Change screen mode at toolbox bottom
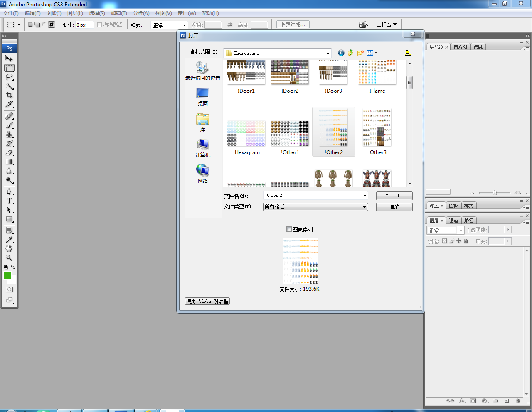The width and height of the screenshot is (532, 412). 9,300
